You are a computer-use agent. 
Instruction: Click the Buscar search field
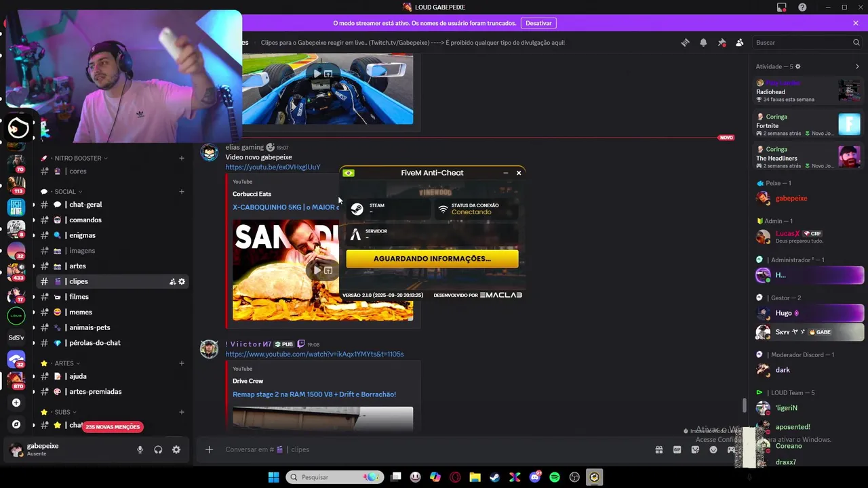click(x=806, y=43)
